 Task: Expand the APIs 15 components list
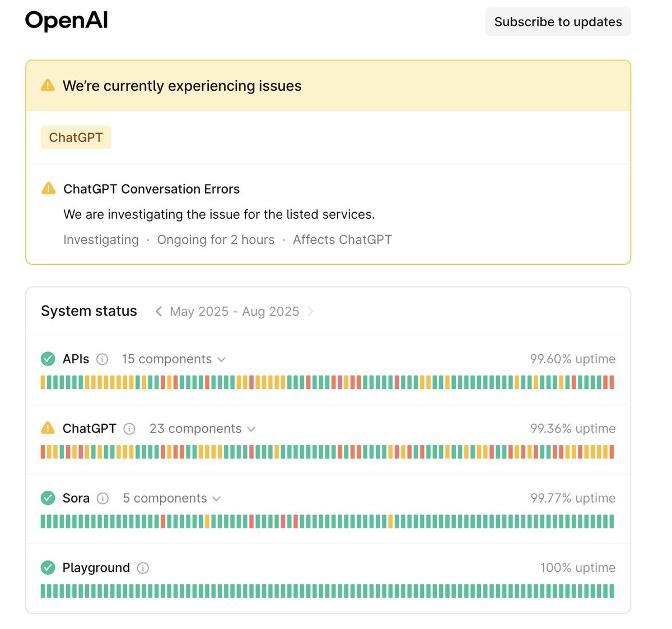pos(174,359)
